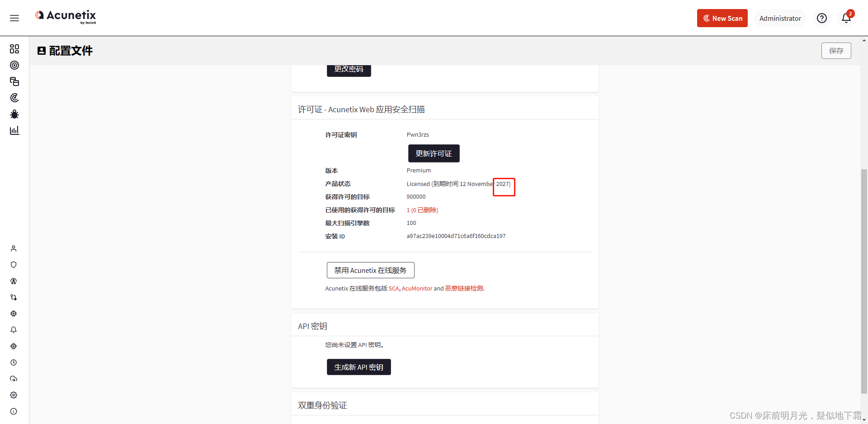This screenshot has height=424, width=868.
Task: Start a New Scan
Action: [x=722, y=18]
